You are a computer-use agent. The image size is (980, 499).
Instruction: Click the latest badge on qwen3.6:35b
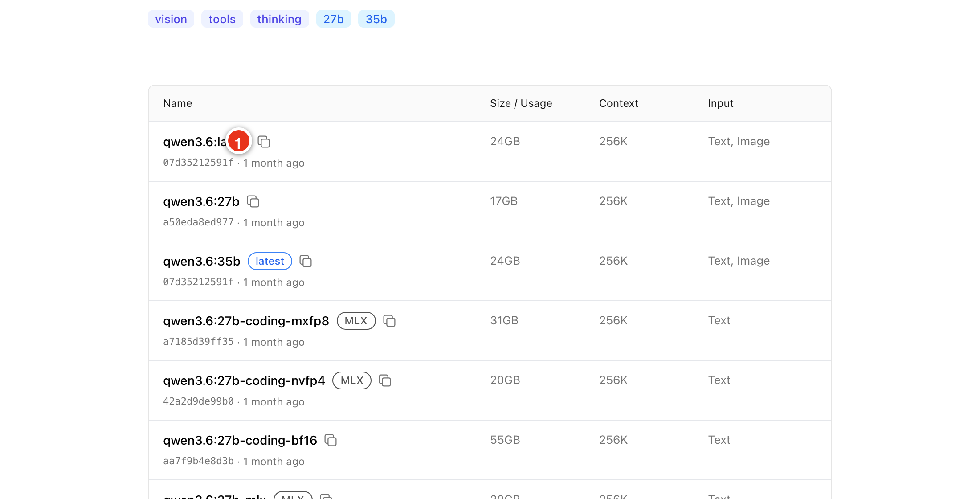pyautogui.click(x=270, y=261)
